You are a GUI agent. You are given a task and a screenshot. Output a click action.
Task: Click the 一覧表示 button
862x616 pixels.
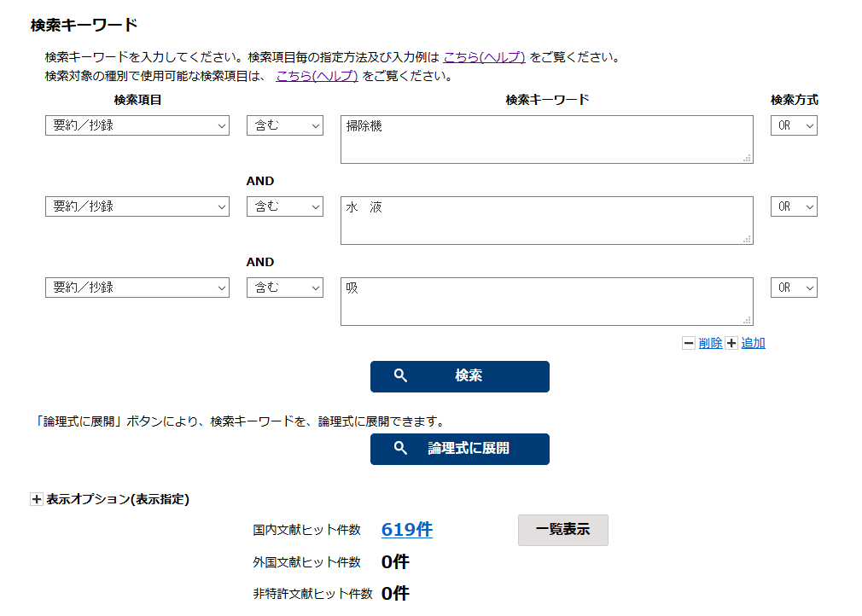coord(563,530)
